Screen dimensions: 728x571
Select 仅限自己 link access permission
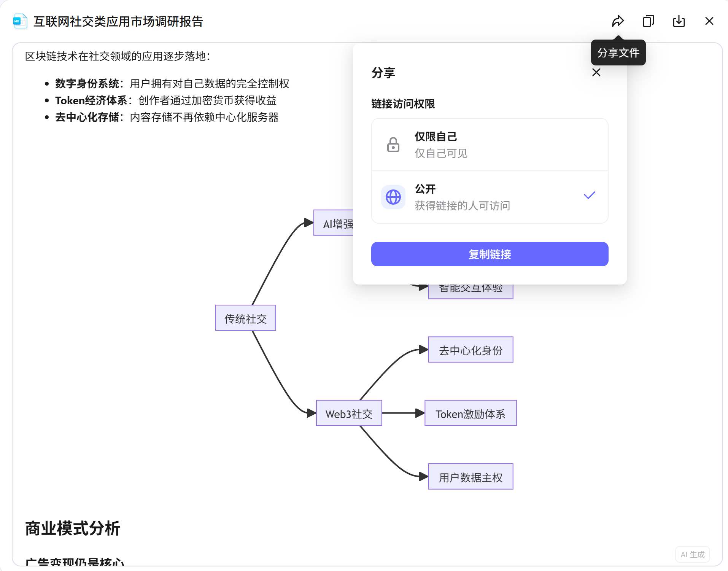point(489,145)
